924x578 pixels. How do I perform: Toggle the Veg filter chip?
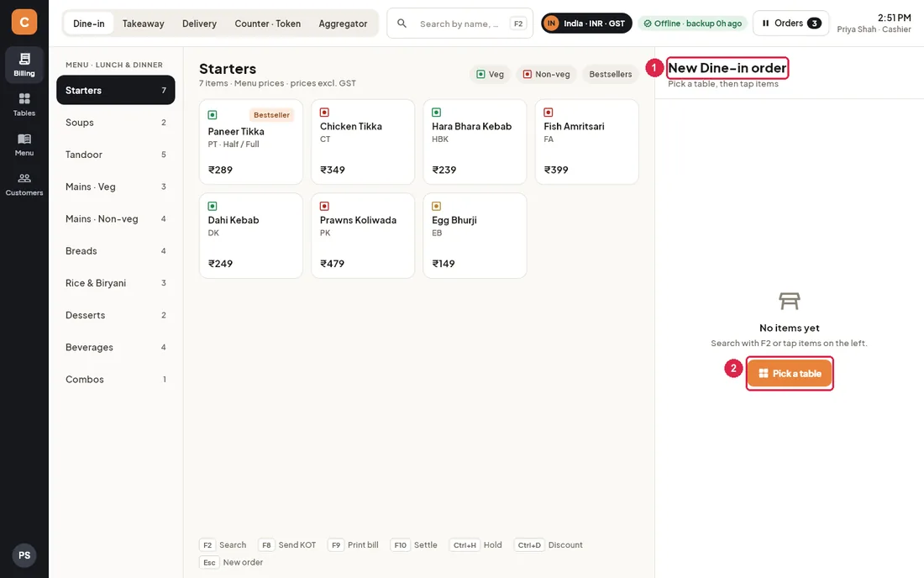pos(491,74)
